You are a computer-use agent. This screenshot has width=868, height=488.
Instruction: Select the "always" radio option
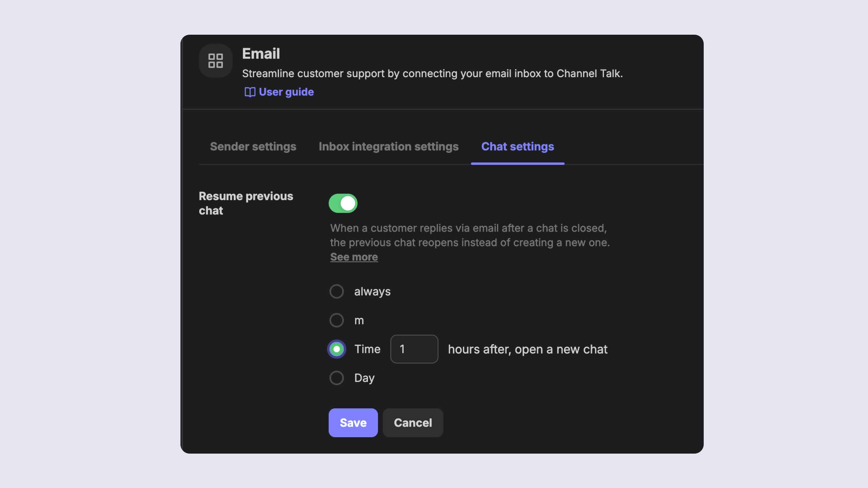(337, 291)
